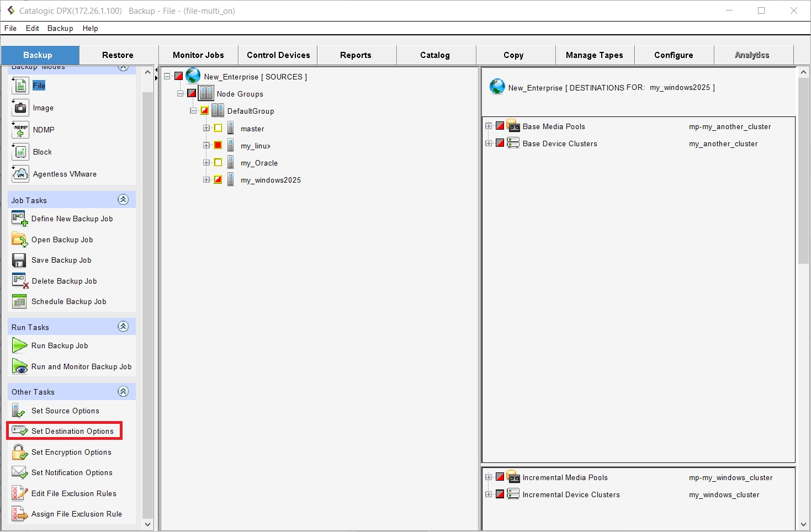Open Schedule Backup Job calendar icon
The image size is (811, 532).
pos(19,302)
